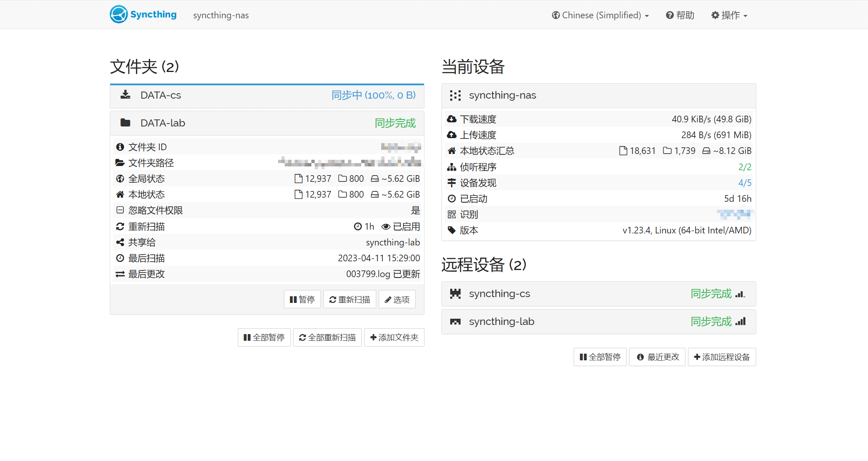Click the signal bars icon of syncthing-cs

pyautogui.click(x=740, y=294)
